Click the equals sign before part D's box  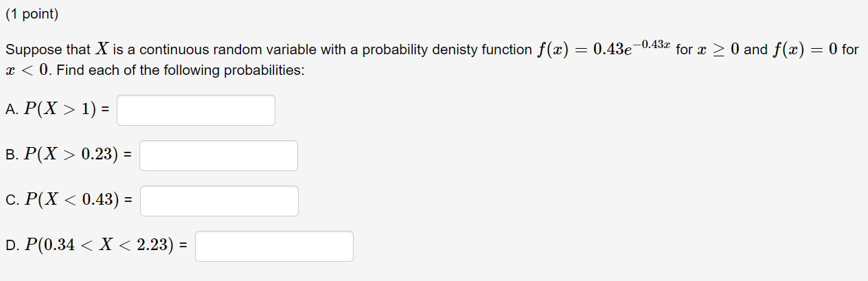[183, 246]
